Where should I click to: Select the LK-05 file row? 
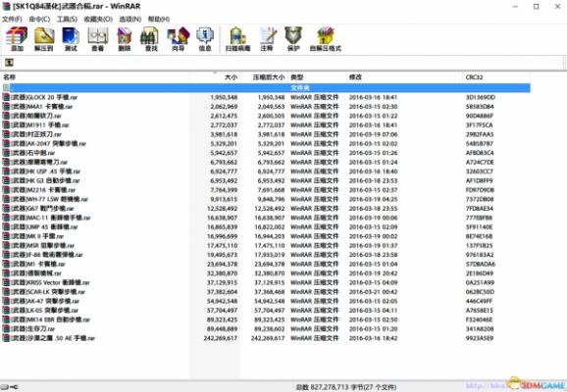click(266, 311)
